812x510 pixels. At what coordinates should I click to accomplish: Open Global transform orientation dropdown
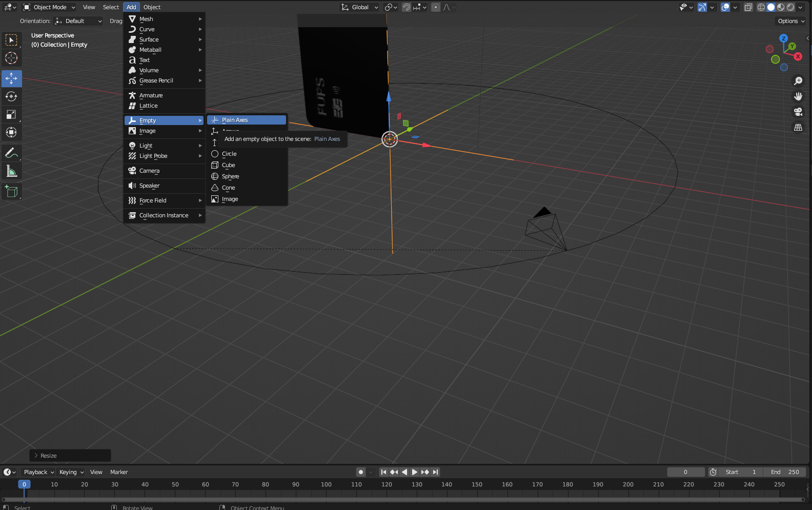click(360, 7)
